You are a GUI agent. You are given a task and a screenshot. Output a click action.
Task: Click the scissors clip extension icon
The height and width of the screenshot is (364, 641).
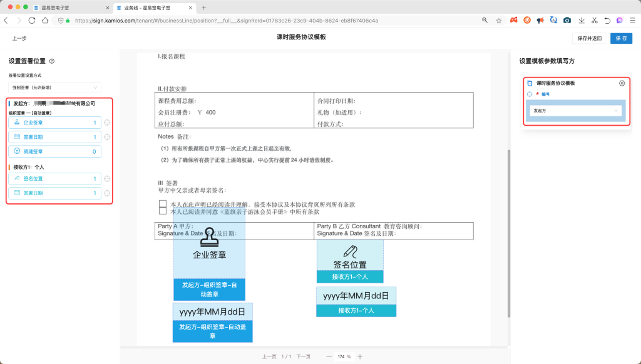coord(595,21)
